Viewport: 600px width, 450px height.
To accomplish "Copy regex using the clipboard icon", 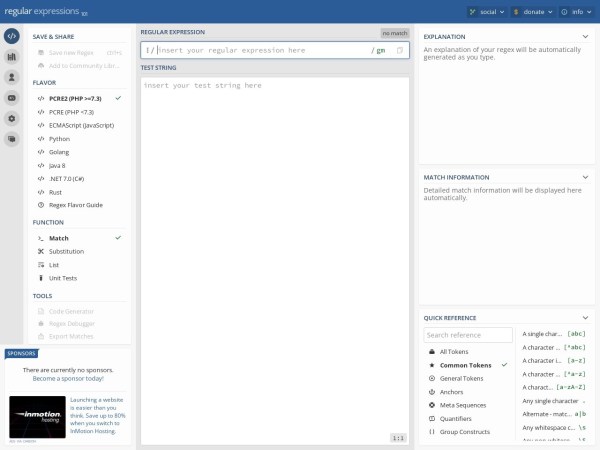I will (x=399, y=50).
